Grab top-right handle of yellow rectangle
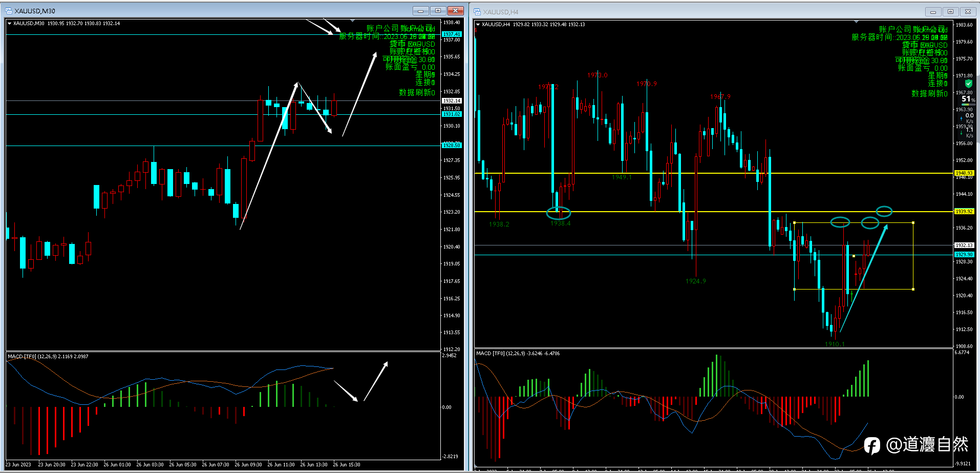This screenshot has height=473, width=980. [x=913, y=223]
